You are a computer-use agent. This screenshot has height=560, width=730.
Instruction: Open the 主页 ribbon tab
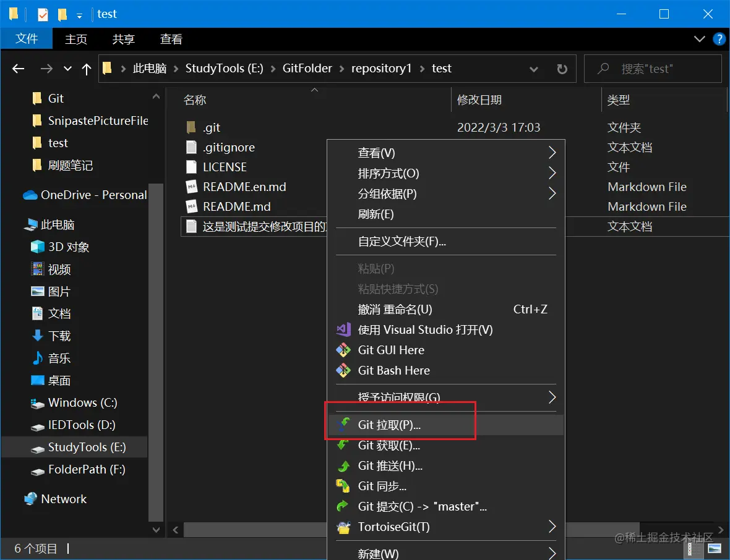76,39
